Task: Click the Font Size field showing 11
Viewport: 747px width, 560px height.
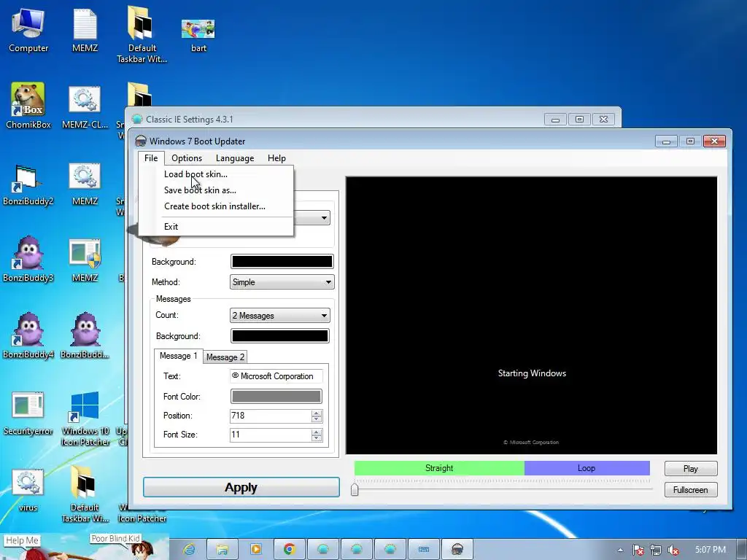Action: [271, 435]
